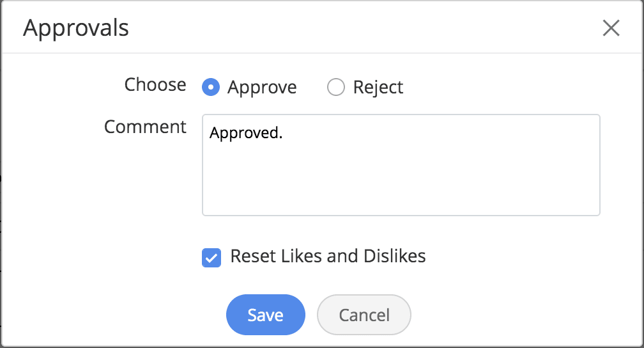The width and height of the screenshot is (644, 348).
Task: Click the blue checkmark icon beside Reset Likes
Action: (x=211, y=257)
